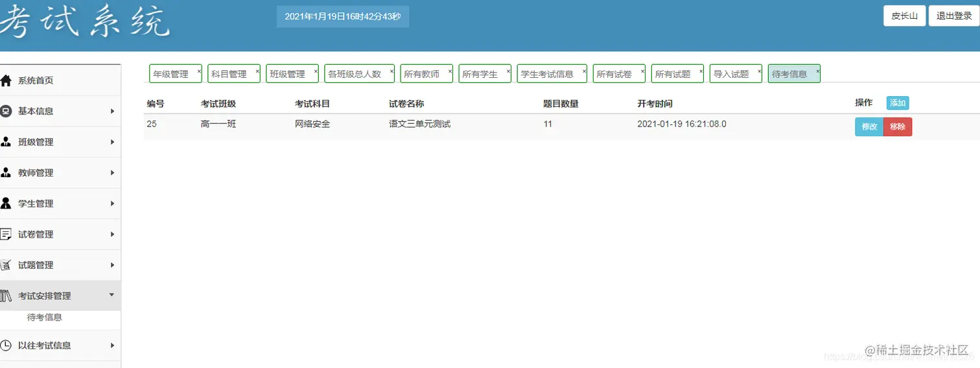Expand the 班级管理 sidebar arrow

112,142
